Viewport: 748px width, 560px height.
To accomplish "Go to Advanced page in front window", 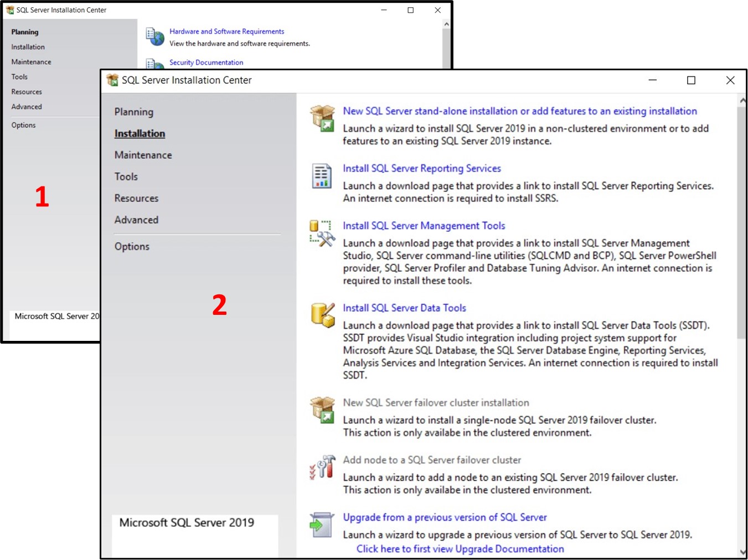I will tap(136, 220).
